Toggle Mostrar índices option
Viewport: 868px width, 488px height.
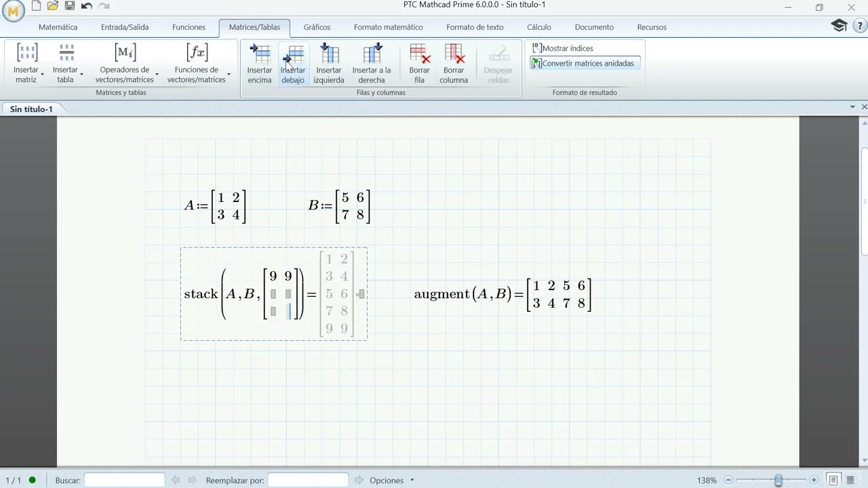point(562,48)
